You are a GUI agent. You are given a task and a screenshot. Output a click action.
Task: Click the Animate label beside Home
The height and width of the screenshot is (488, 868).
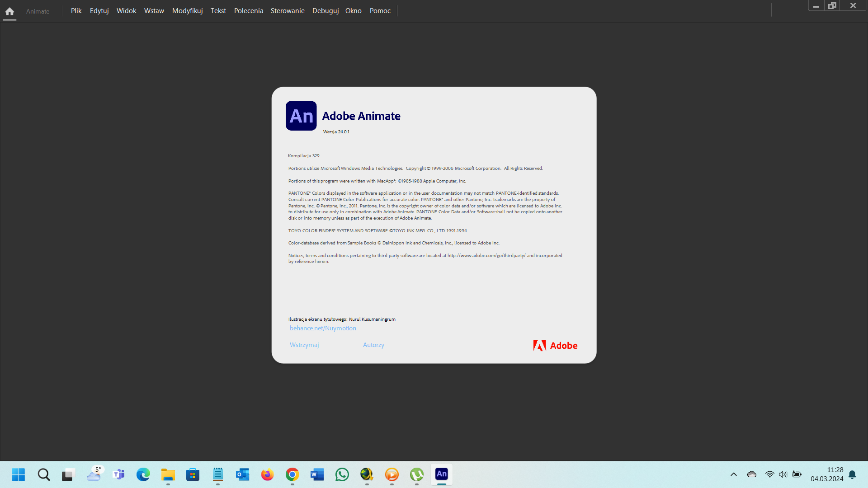coord(38,11)
